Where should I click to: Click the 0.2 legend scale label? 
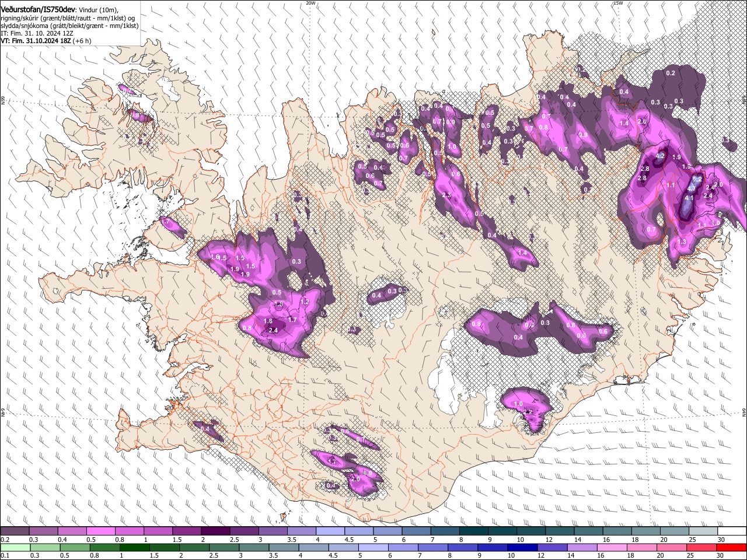pos(4,540)
